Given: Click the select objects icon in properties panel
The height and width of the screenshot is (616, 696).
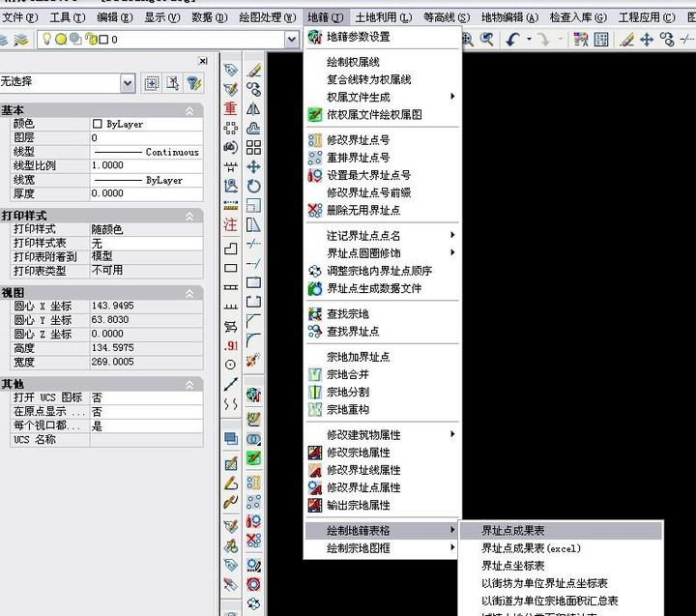Looking at the screenshot, I should [152, 83].
